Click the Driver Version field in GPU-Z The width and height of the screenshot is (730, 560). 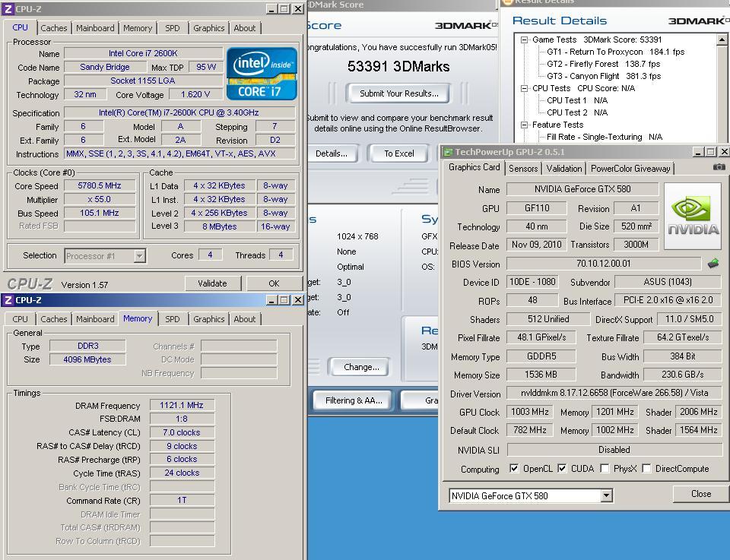tap(614, 393)
